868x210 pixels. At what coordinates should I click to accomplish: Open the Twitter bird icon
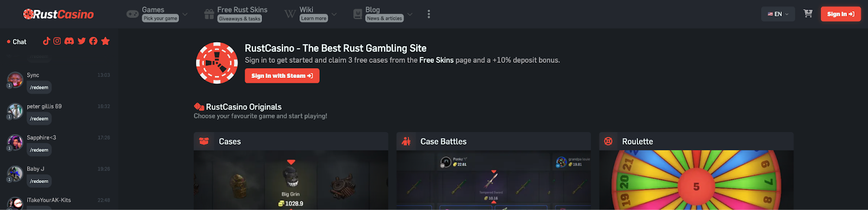pos(81,41)
